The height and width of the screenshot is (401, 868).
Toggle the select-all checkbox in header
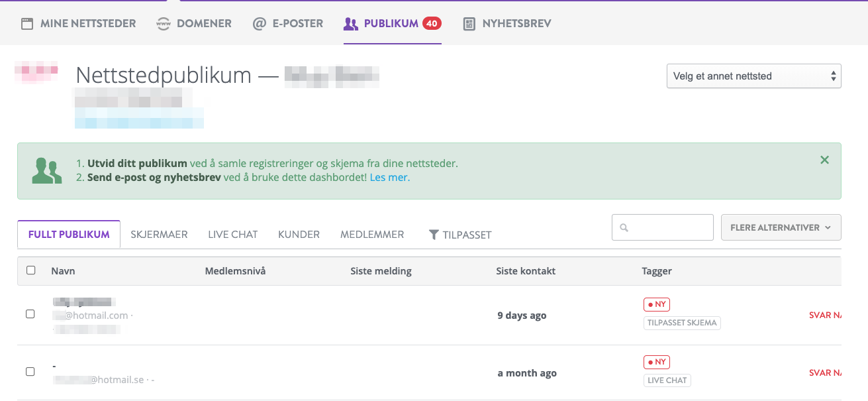(x=30, y=270)
